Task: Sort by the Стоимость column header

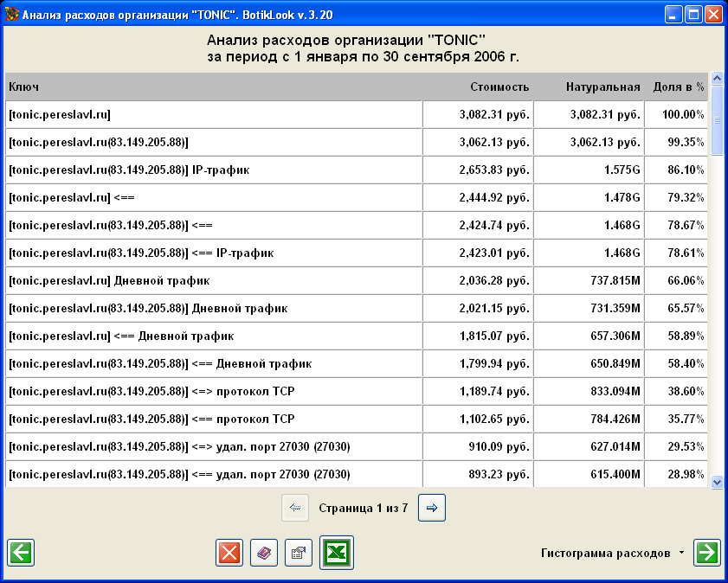Action: point(499,86)
